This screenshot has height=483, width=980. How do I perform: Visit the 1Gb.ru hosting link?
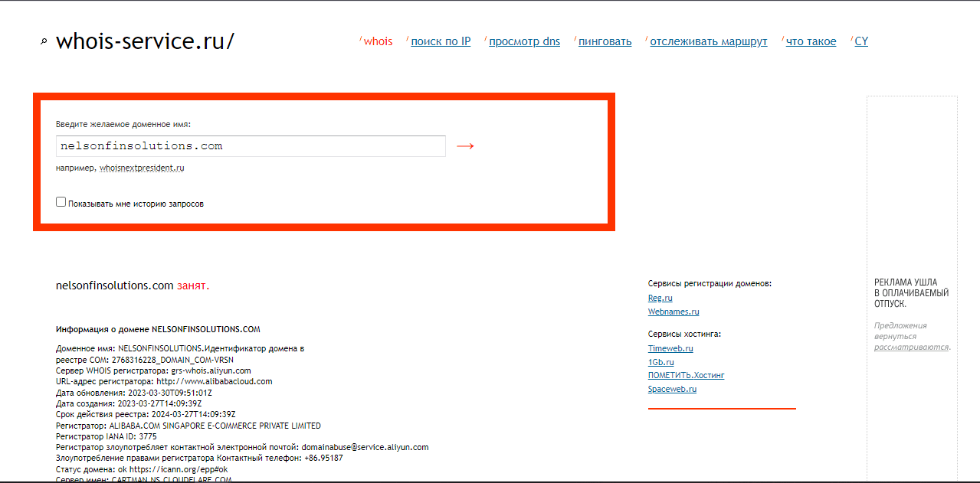tap(660, 362)
